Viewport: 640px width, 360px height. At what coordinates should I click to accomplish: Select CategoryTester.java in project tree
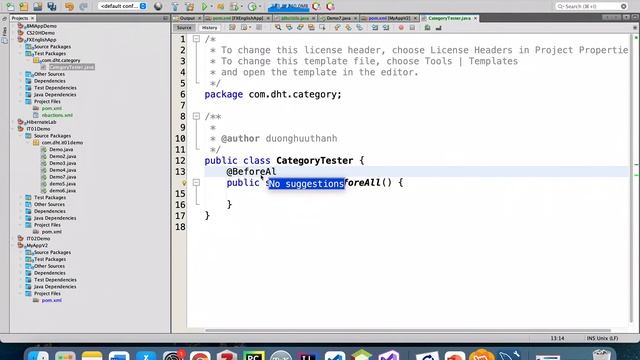72,67
